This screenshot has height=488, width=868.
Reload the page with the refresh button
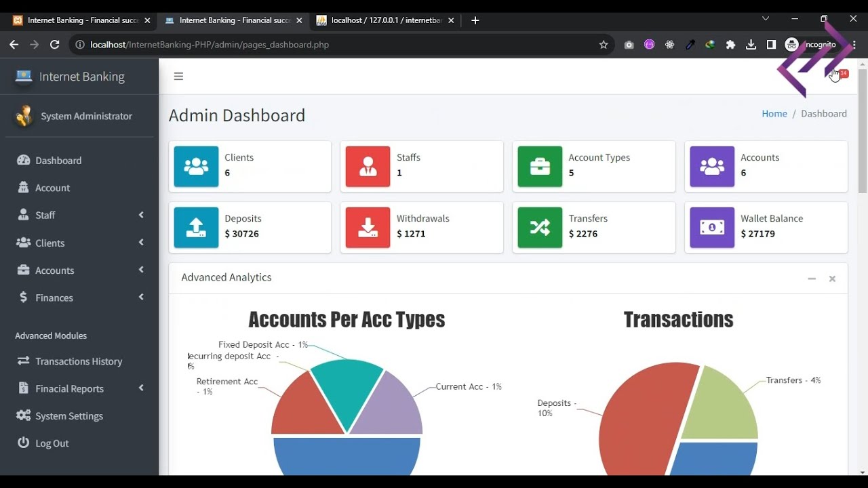[x=55, y=45]
